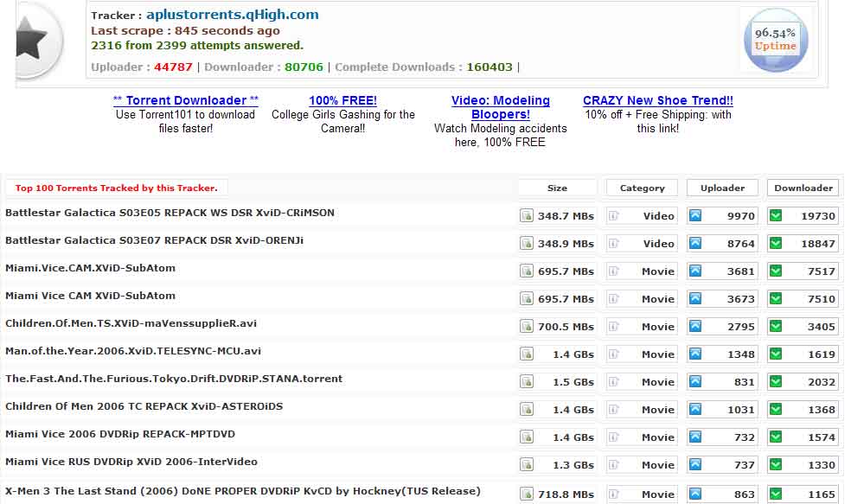Click the 718.8 MBs size value
Viewport: 851px width, 504px height.
(x=566, y=494)
